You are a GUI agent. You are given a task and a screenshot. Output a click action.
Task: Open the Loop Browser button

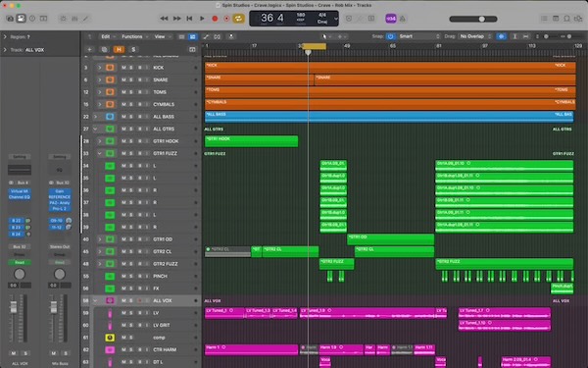[567, 19]
